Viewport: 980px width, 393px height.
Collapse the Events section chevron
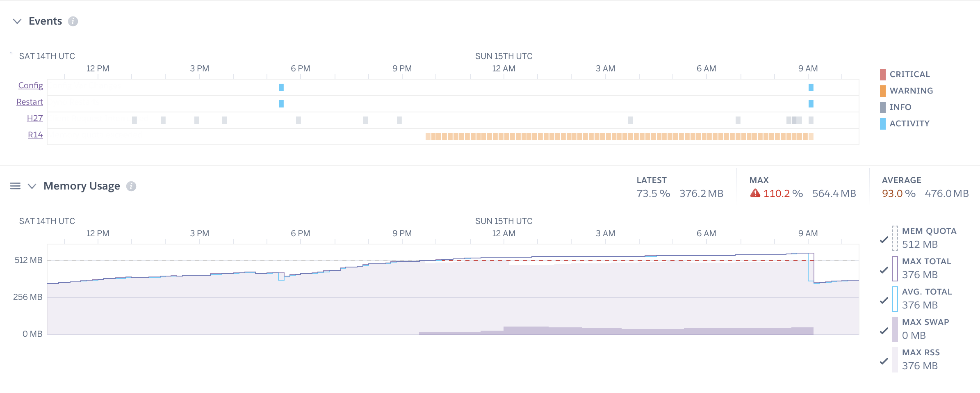pyautogui.click(x=17, y=21)
